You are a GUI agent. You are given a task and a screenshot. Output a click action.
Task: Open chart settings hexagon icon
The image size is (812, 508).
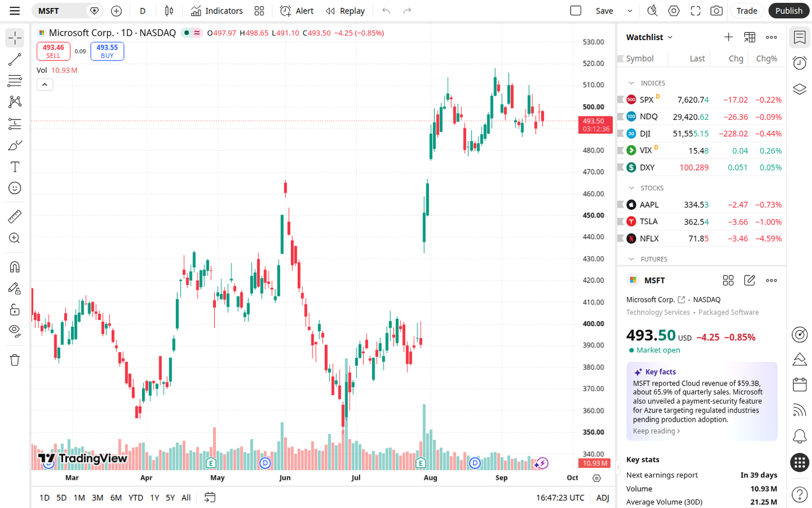[x=674, y=11]
